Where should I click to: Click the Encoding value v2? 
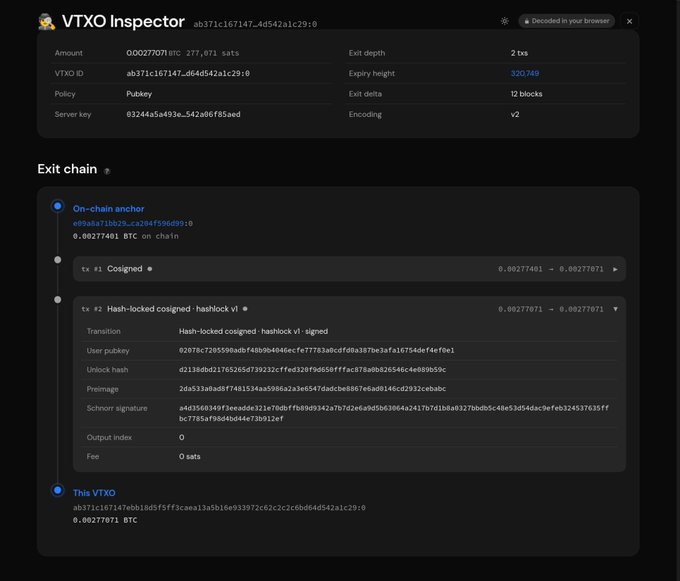coord(515,114)
